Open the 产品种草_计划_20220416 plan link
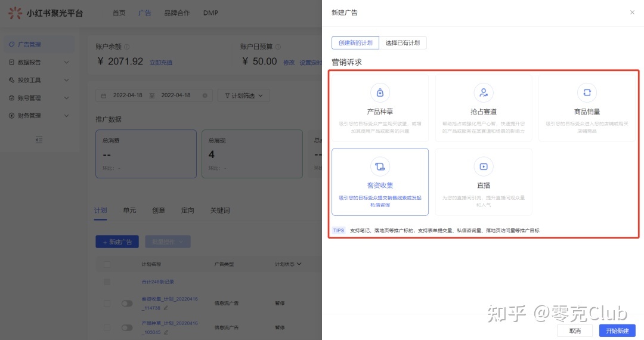644x340 pixels. click(x=169, y=327)
